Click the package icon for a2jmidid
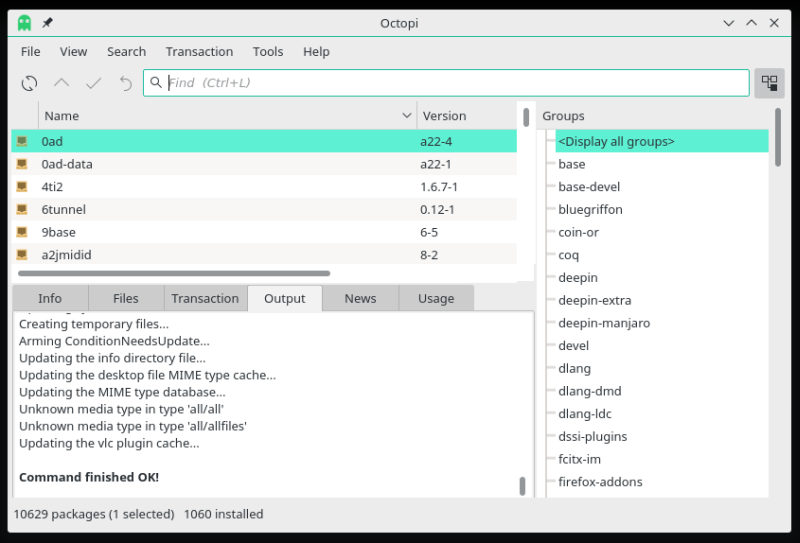The height and width of the screenshot is (543, 800). [21, 255]
